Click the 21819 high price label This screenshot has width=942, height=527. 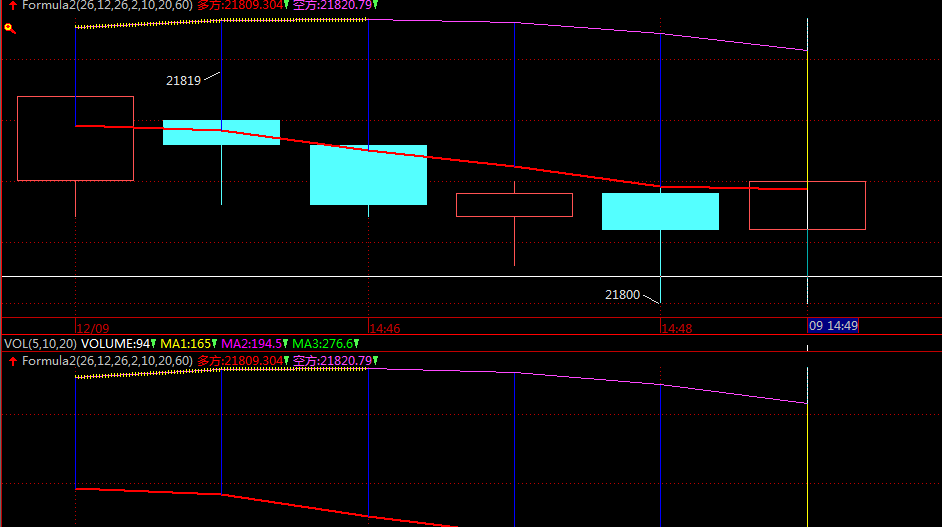tap(183, 81)
